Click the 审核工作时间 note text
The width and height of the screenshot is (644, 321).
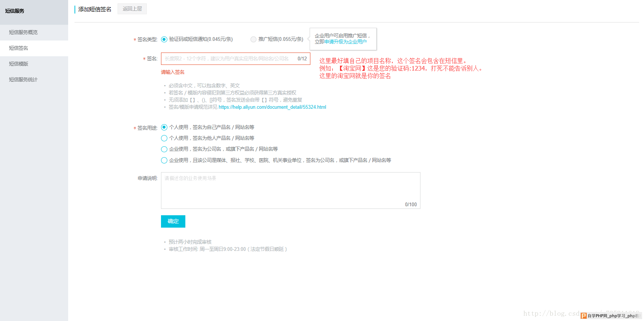(x=228, y=249)
